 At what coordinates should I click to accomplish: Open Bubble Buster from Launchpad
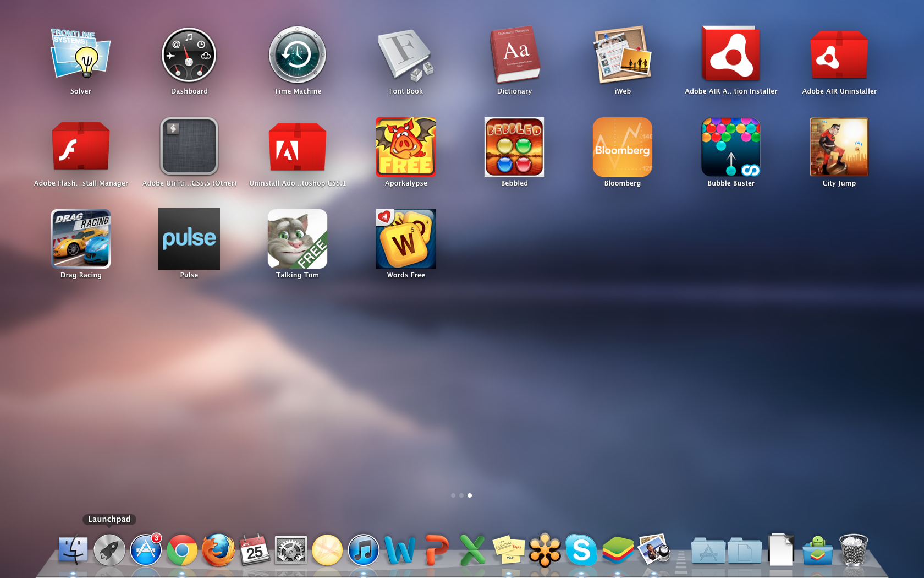[x=731, y=147]
